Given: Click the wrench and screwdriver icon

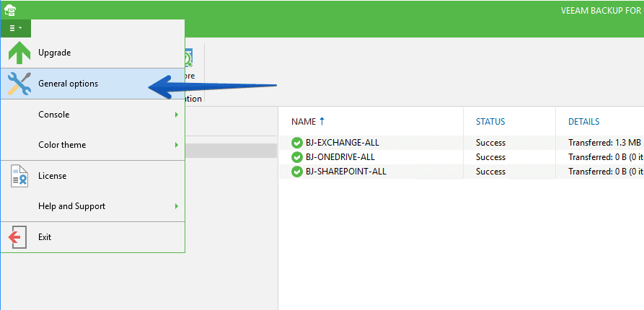Looking at the screenshot, I should click(19, 84).
